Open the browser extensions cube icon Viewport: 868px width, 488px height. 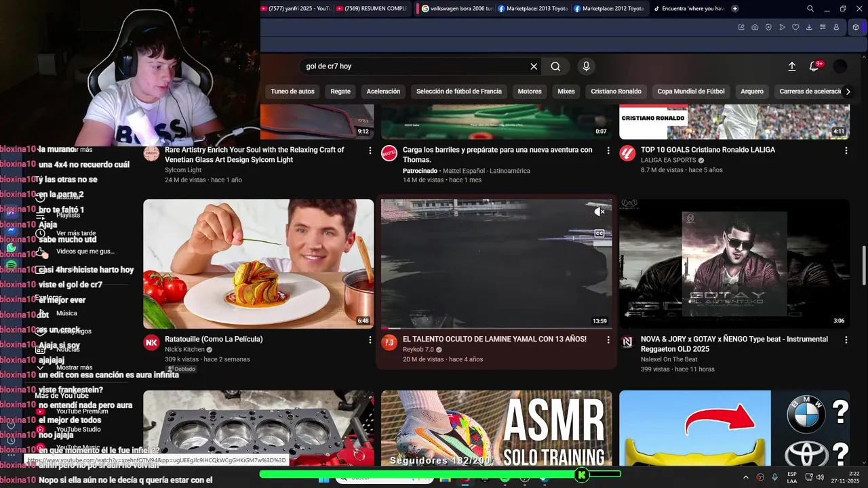tap(856, 27)
